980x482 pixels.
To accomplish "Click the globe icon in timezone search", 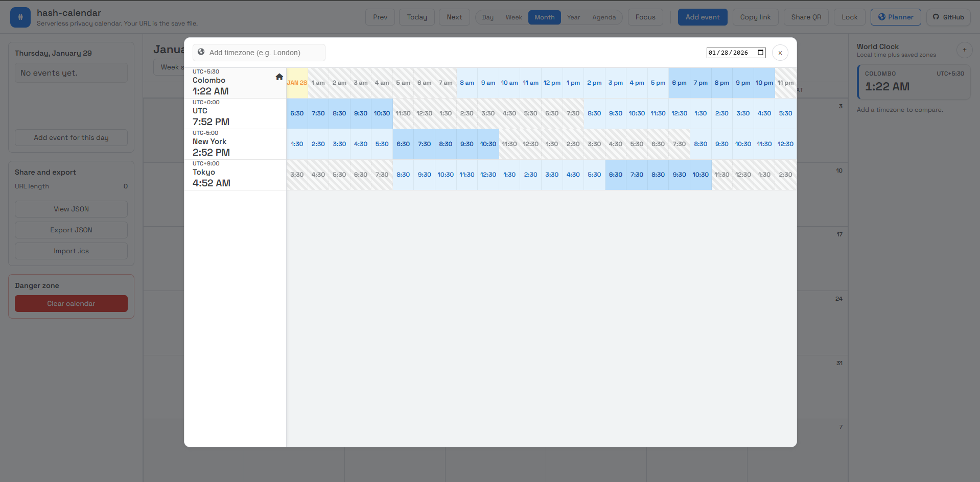I will (201, 52).
